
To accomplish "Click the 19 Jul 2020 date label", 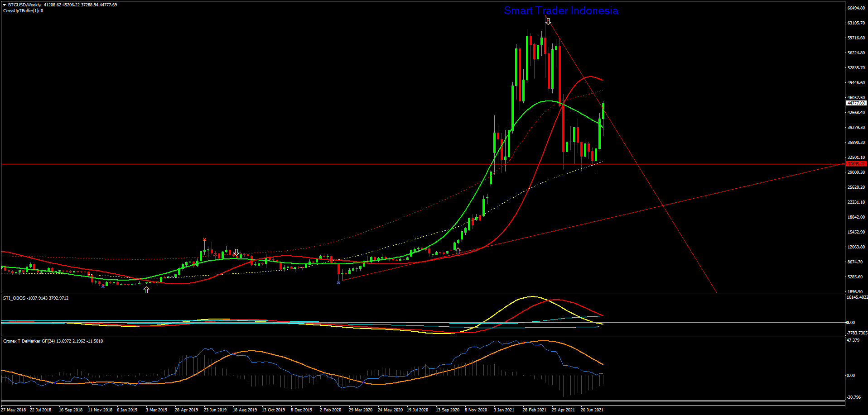I will click(x=417, y=410).
